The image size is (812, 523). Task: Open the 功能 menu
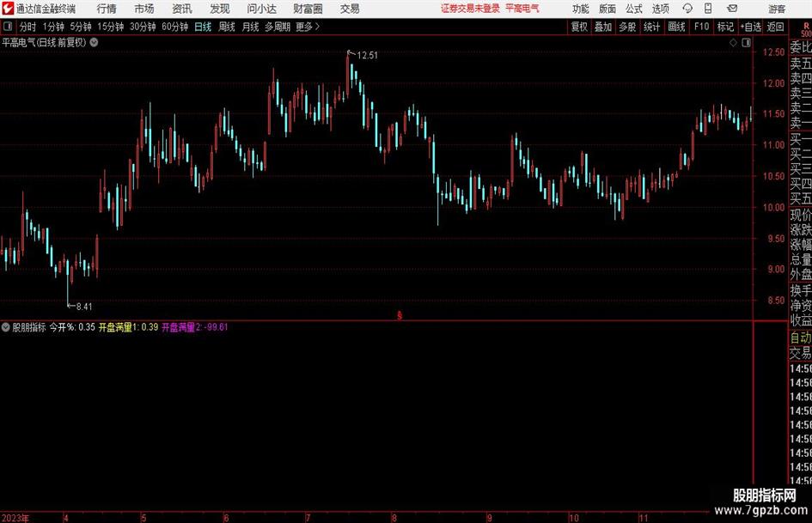point(581,9)
